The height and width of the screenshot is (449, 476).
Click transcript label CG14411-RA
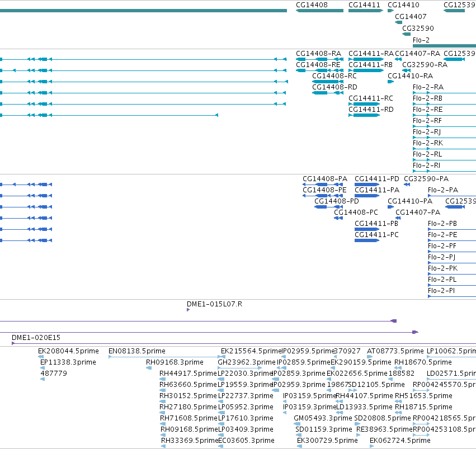(371, 53)
